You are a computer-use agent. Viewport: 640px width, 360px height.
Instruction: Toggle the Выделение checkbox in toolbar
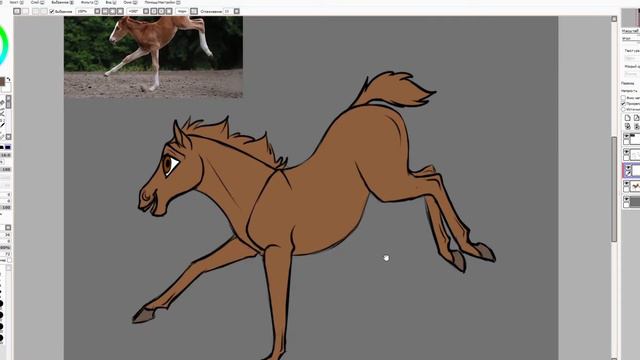click(x=52, y=11)
